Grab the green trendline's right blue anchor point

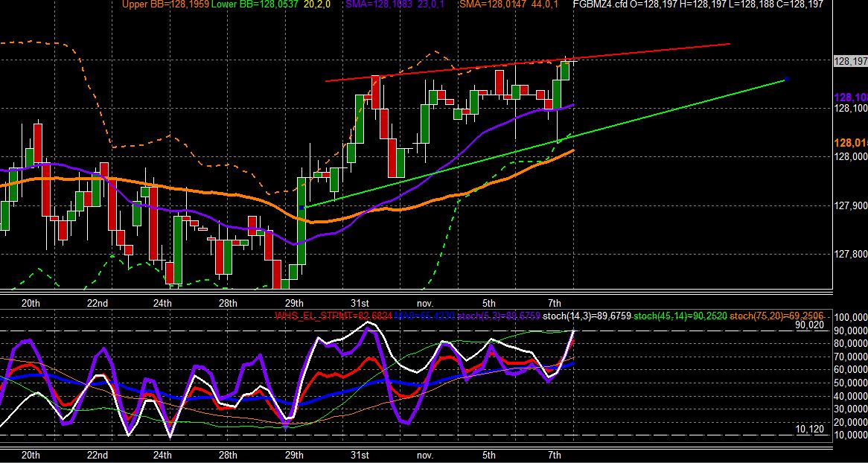[787, 80]
